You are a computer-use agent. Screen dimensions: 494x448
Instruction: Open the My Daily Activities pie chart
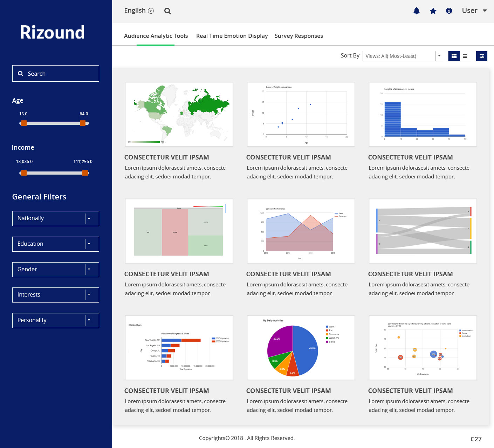(301, 348)
